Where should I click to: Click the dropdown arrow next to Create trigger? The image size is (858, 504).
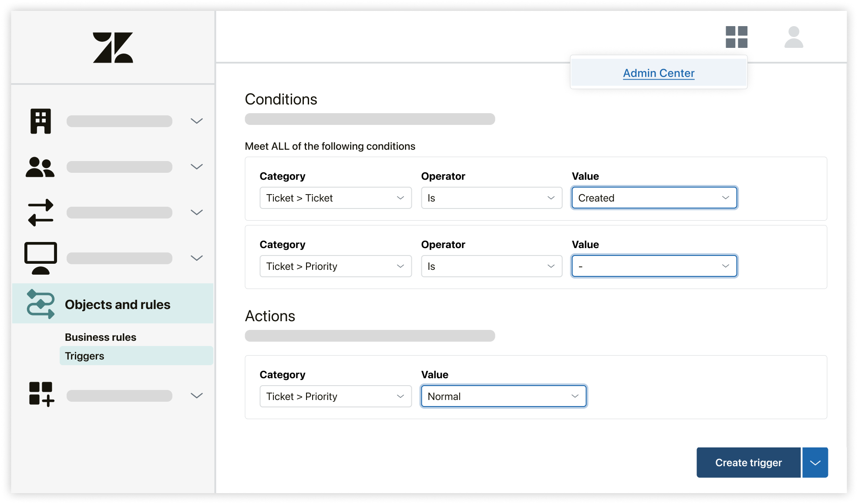(x=817, y=462)
